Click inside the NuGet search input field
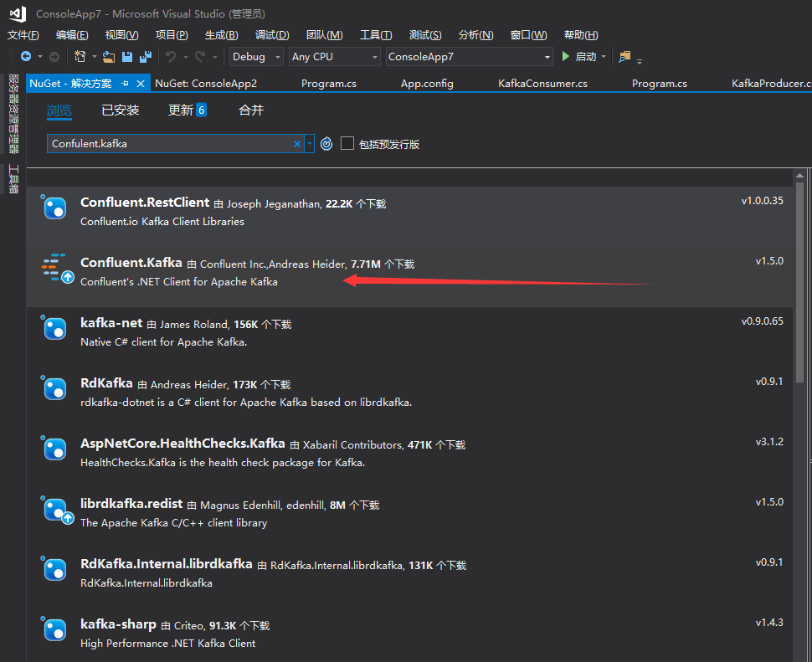 (x=167, y=144)
